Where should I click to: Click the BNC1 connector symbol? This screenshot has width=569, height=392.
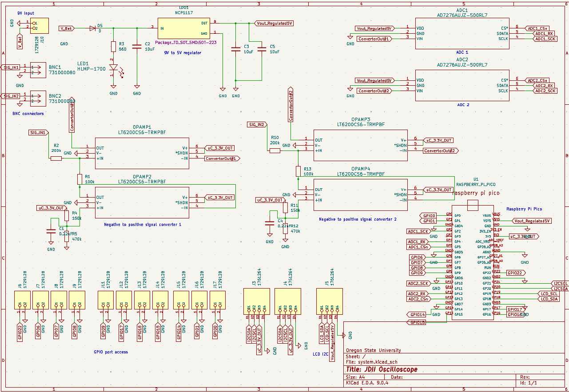coord(38,70)
